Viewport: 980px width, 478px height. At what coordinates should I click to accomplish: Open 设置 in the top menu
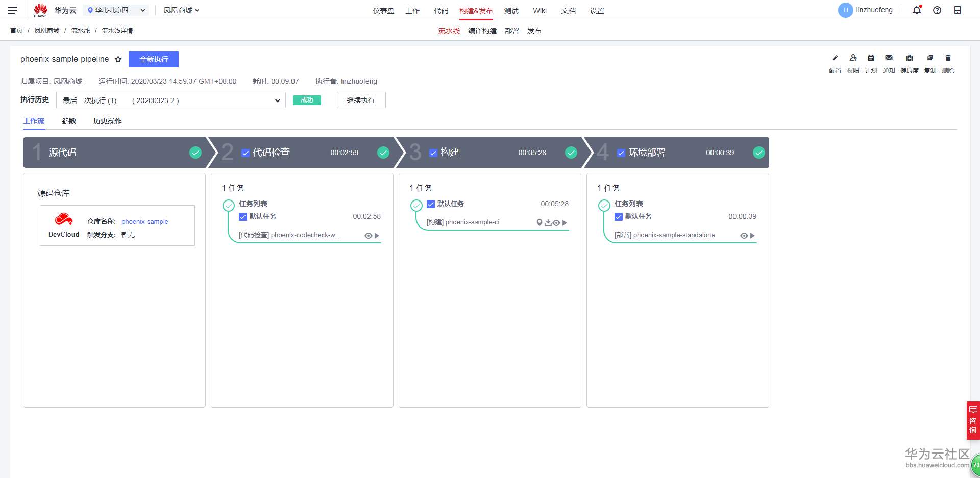point(597,11)
